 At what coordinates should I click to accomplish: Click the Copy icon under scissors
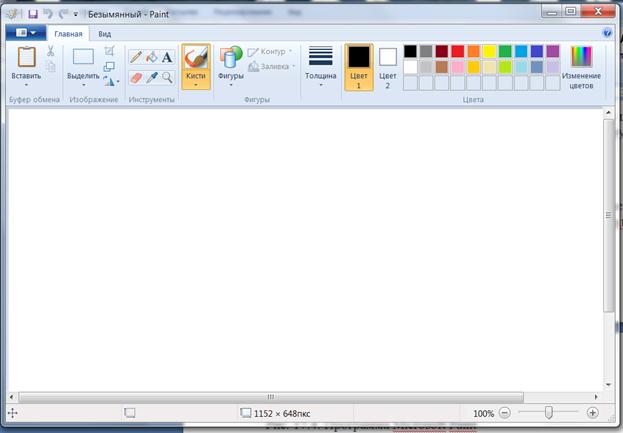(x=50, y=66)
